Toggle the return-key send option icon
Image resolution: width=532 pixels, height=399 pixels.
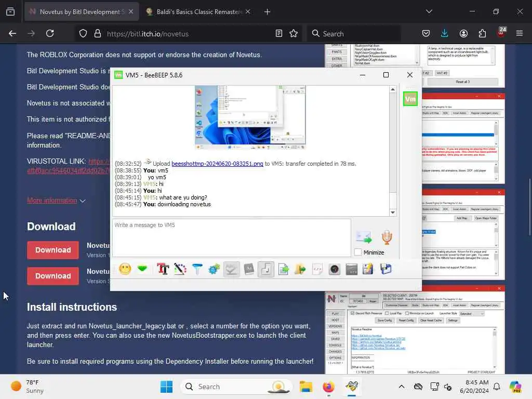tap(265, 270)
